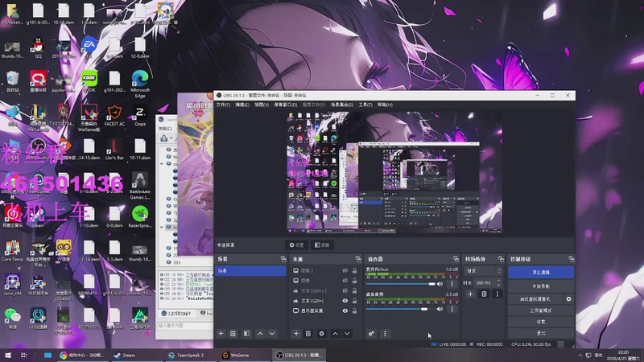Remove the transition using the Transitions panel trash icon
Viewport: 644px width, 362px height.
[485, 294]
